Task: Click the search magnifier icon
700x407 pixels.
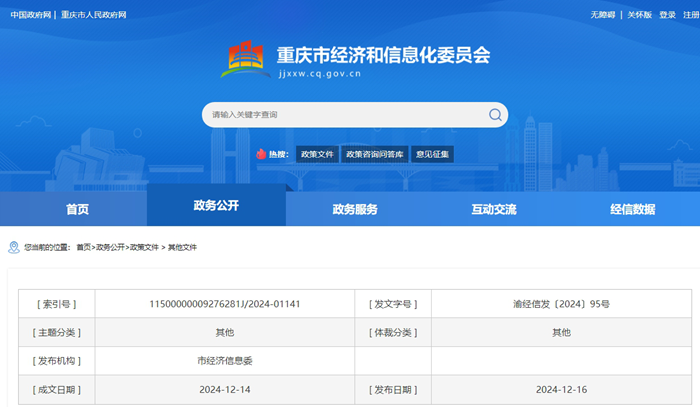Action: [495, 115]
